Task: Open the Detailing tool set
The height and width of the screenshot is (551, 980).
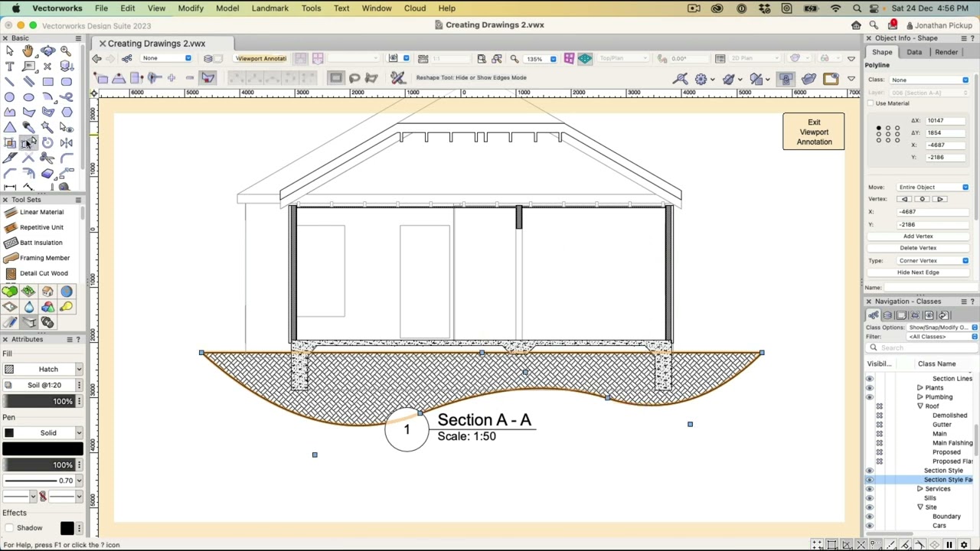Action: (28, 322)
